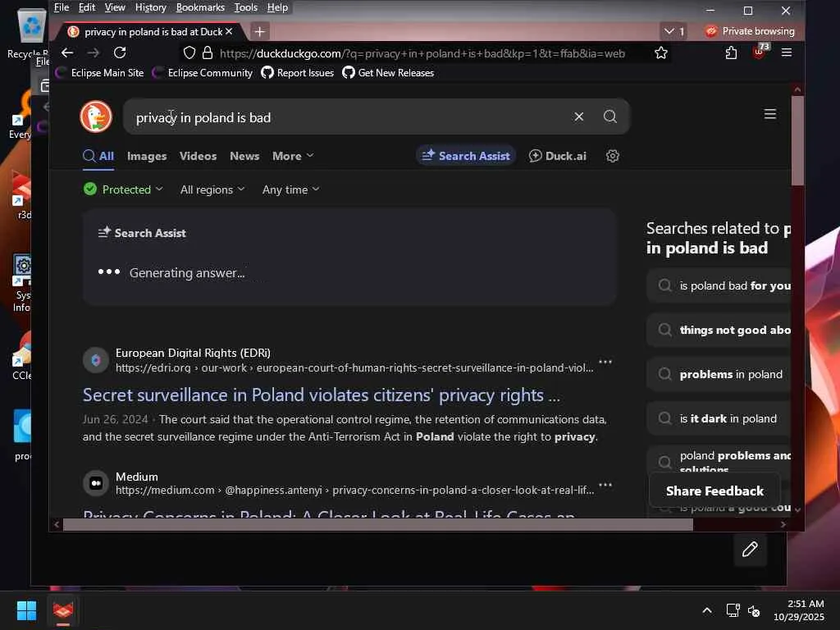Reload the current page
Screen dimensions: 840x630
120,52
